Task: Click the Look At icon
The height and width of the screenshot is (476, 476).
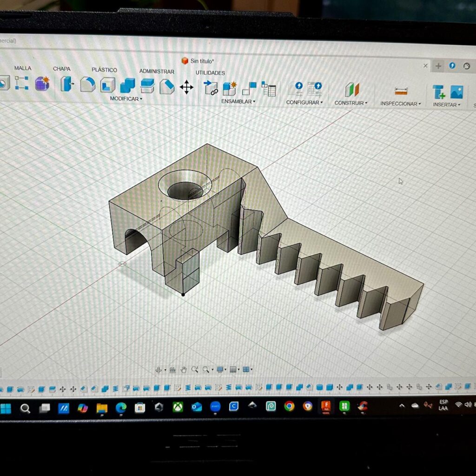Action: point(172,370)
